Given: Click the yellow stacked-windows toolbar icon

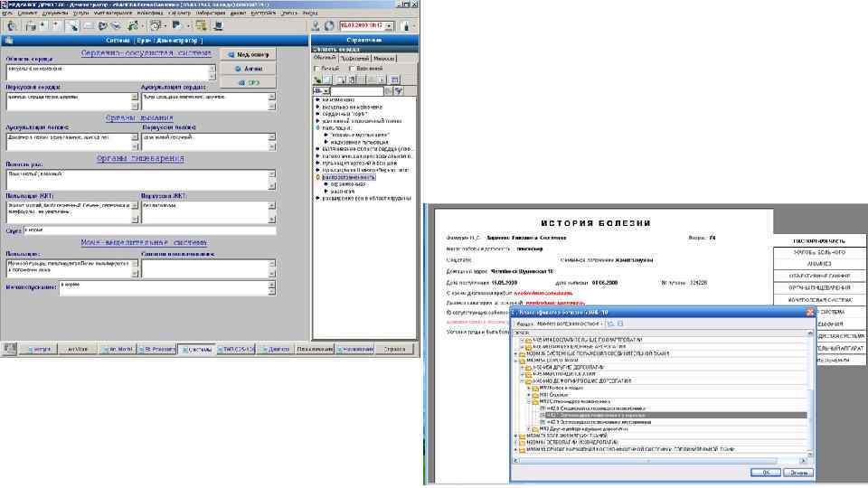Looking at the screenshot, I should (201, 25).
